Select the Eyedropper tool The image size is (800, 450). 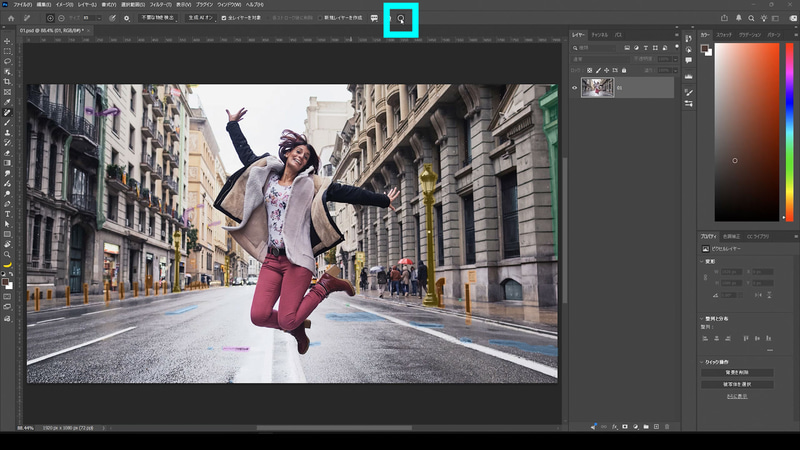[x=7, y=102]
